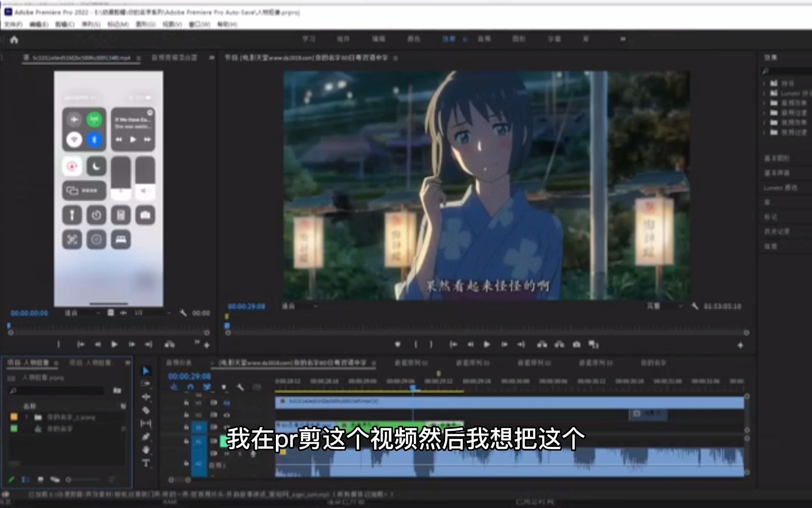The width and height of the screenshot is (812, 508).
Task: Switch Project panel to icon view
Action: point(40,480)
